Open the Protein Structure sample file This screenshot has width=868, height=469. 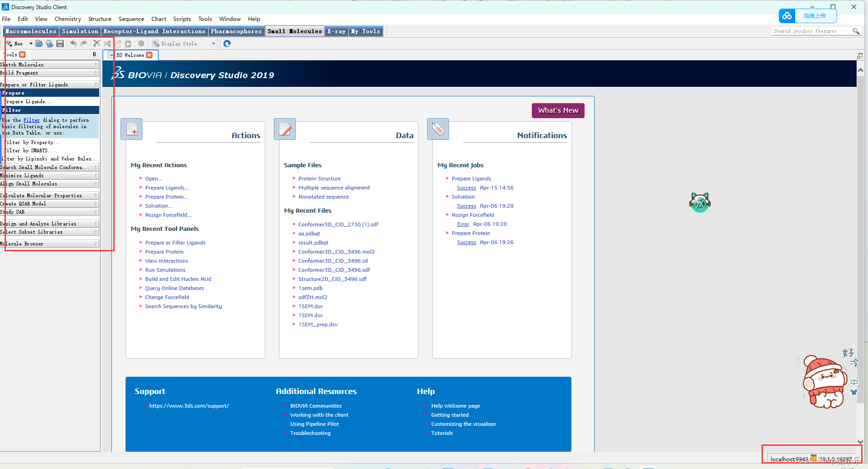pos(319,179)
